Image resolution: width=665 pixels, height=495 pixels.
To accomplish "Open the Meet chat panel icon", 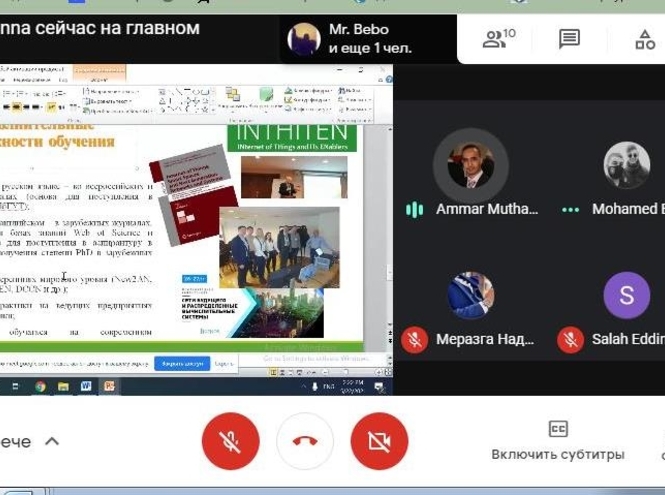I will tap(569, 39).
